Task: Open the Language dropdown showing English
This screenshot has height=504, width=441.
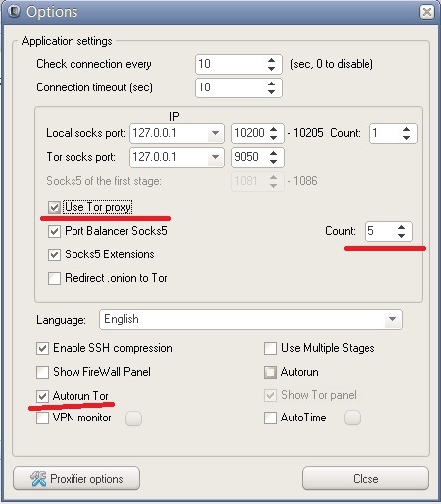Action: [x=251, y=319]
